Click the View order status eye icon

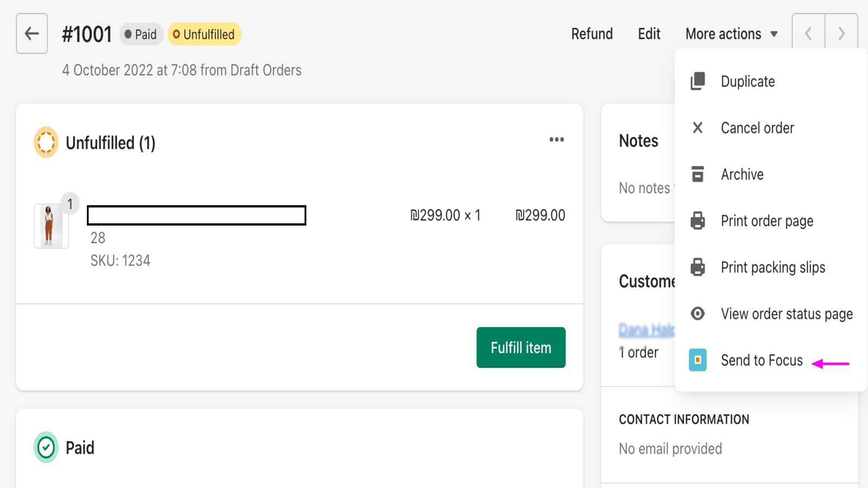click(x=698, y=313)
